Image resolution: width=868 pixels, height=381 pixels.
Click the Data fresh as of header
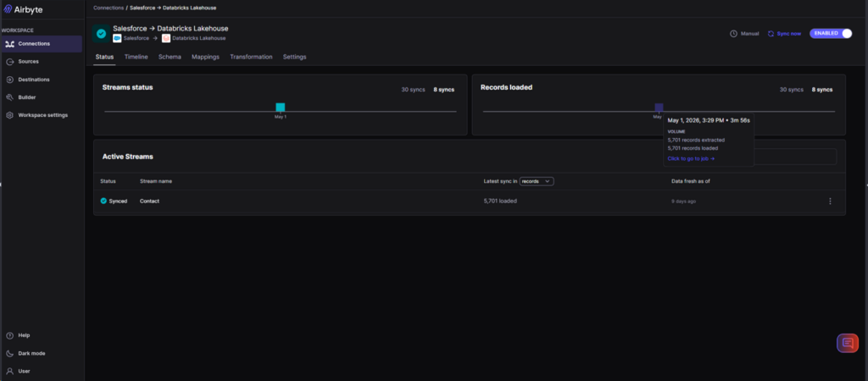tap(690, 181)
